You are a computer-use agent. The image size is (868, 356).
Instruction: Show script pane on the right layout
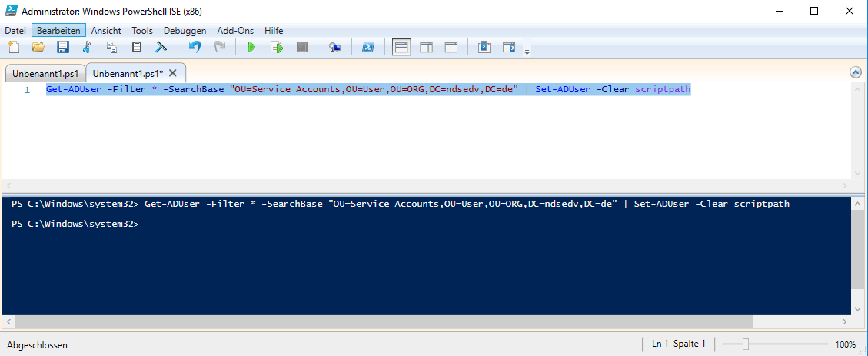pos(426,48)
